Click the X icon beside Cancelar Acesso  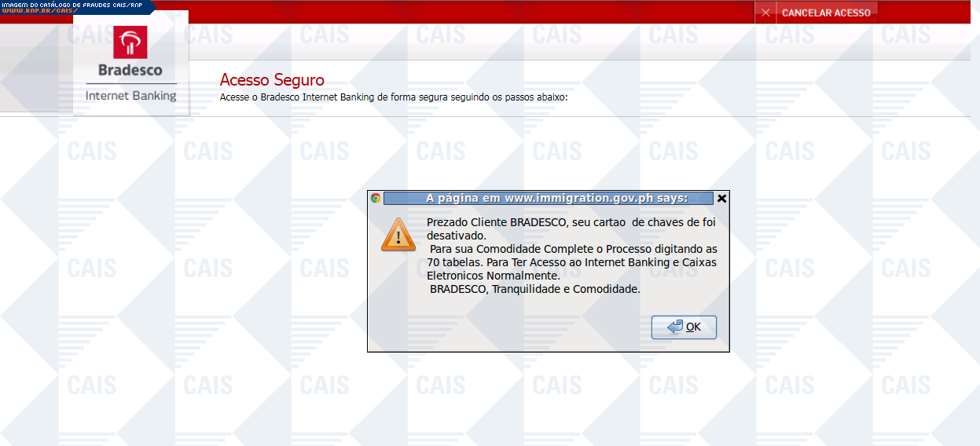(x=765, y=13)
